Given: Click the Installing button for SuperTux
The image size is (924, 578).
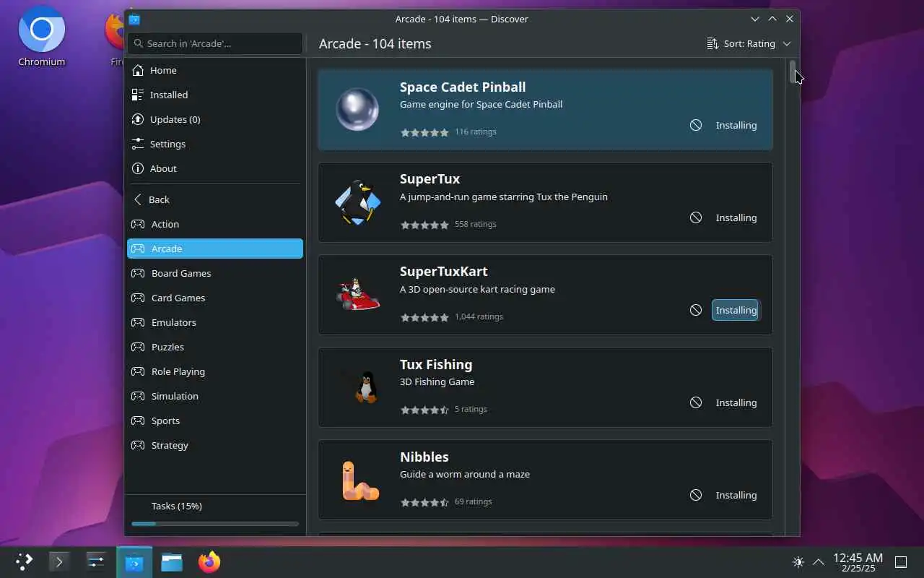Looking at the screenshot, I should [736, 217].
